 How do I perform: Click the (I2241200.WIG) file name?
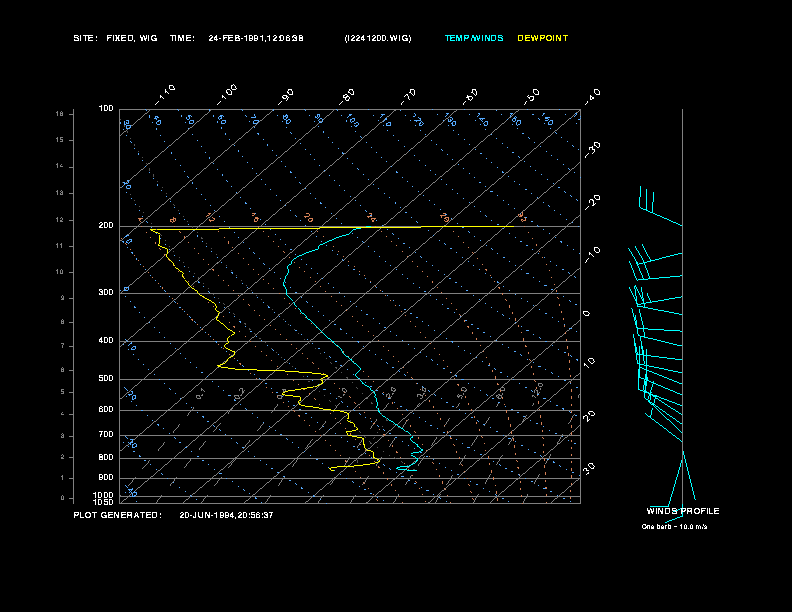pyautogui.click(x=378, y=38)
